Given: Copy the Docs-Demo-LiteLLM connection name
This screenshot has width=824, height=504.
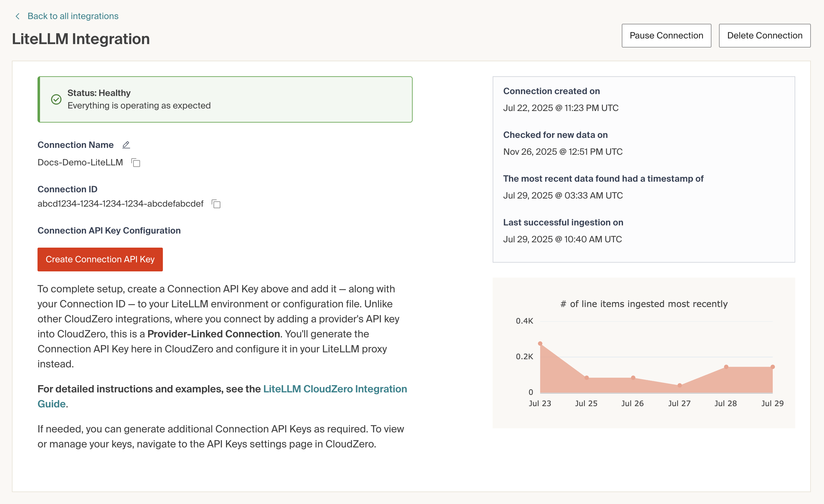Looking at the screenshot, I should click(x=136, y=163).
